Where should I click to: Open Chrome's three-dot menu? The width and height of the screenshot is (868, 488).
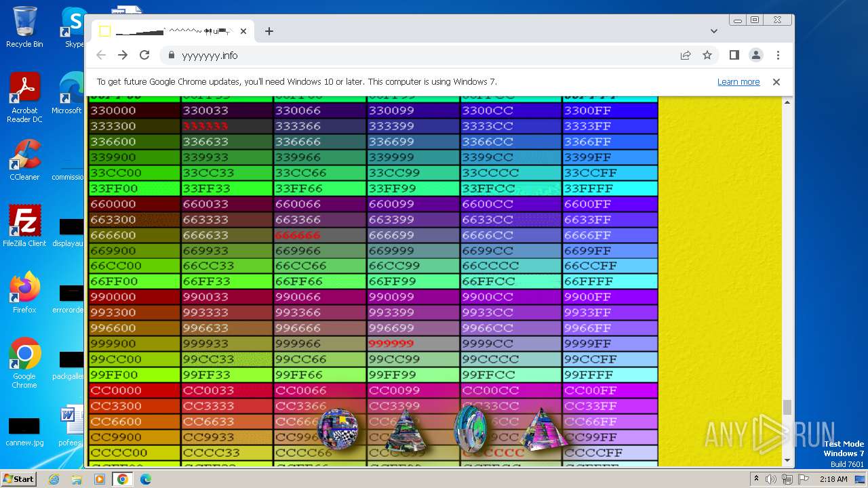pyautogui.click(x=778, y=55)
